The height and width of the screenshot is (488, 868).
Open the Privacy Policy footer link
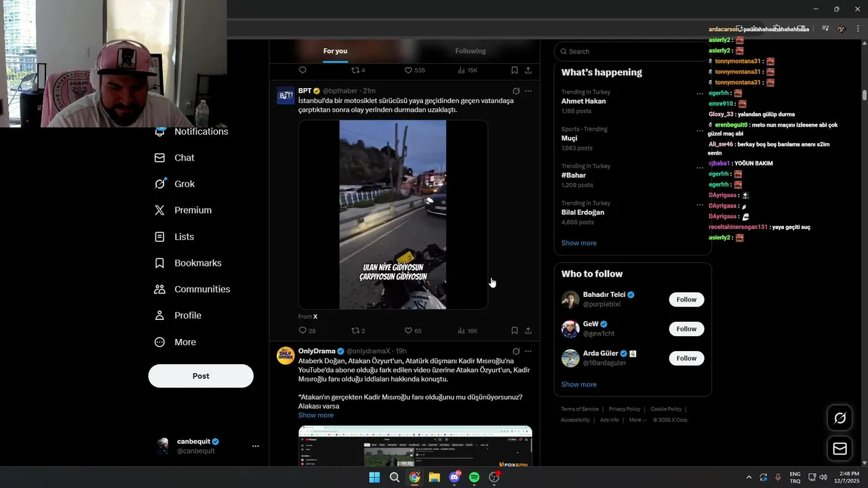(x=625, y=409)
